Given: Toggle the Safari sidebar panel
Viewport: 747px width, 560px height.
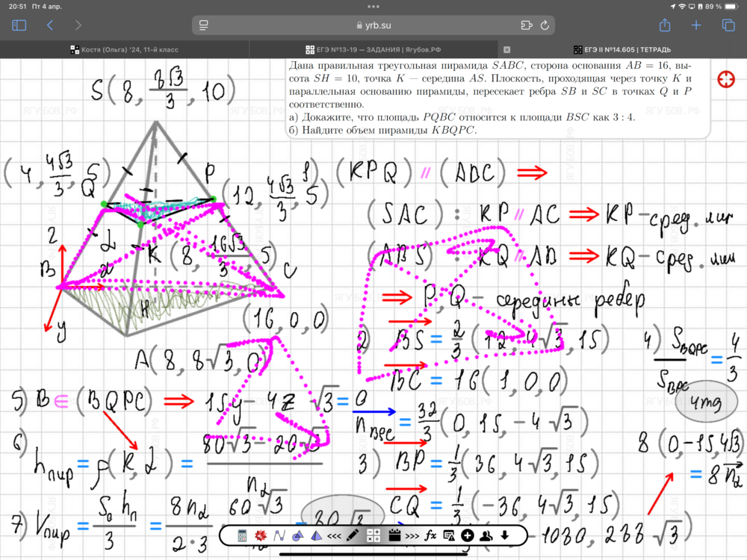Looking at the screenshot, I should [19, 25].
